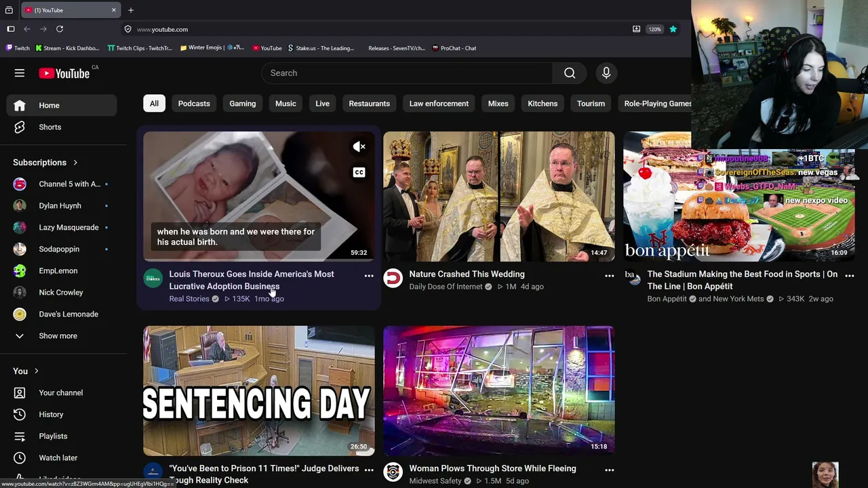Go forward using the browser forward arrow
The image size is (868, 488).
click(43, 29)
